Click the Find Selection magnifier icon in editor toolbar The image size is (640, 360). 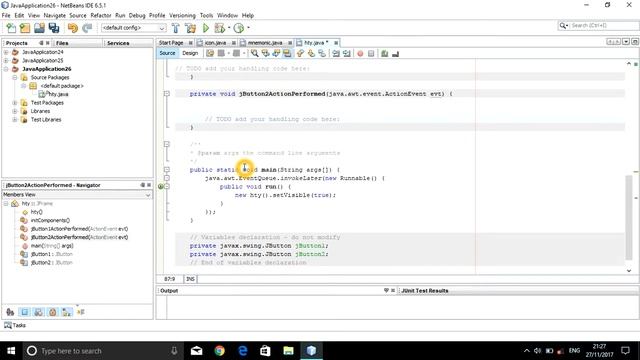[x=254, y=53]
